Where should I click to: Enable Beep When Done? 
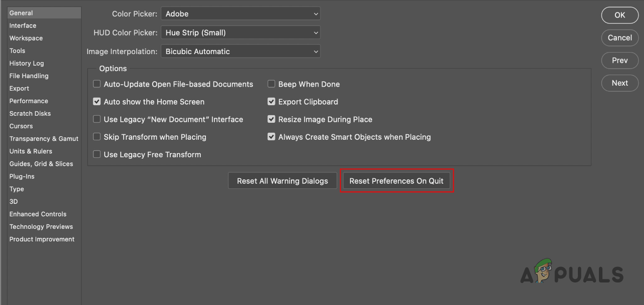(271, 84)
